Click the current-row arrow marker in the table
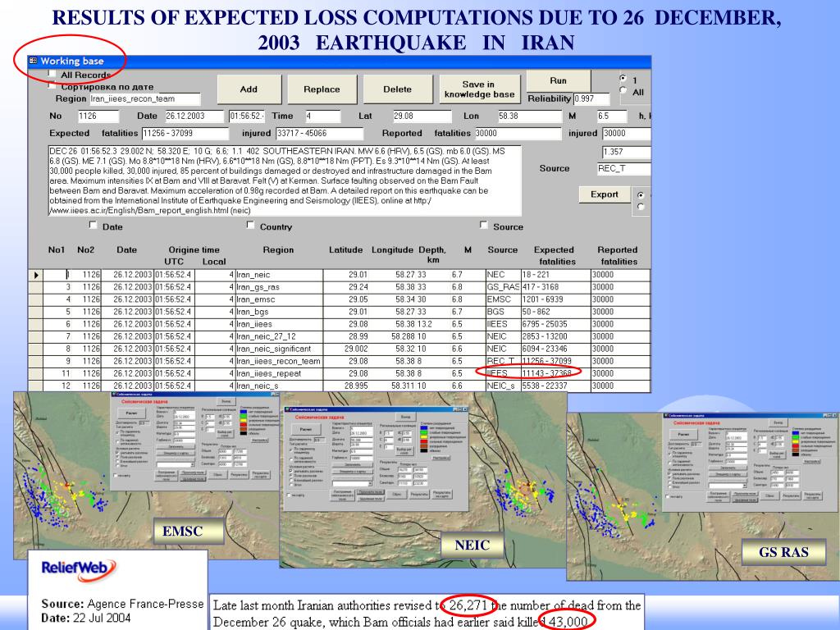 click(x=36, y=275)
